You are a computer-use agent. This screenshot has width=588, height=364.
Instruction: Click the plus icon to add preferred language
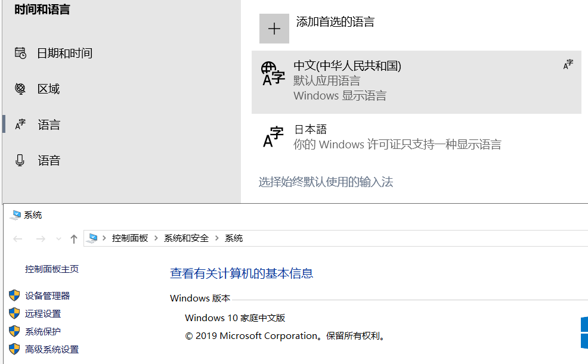click(x=274, y=28)
